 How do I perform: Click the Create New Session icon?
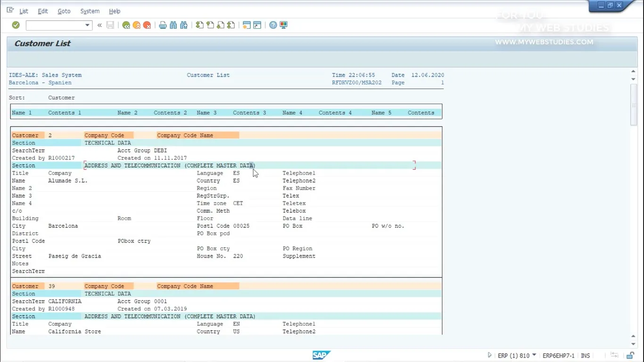click(x=247, y=25)
